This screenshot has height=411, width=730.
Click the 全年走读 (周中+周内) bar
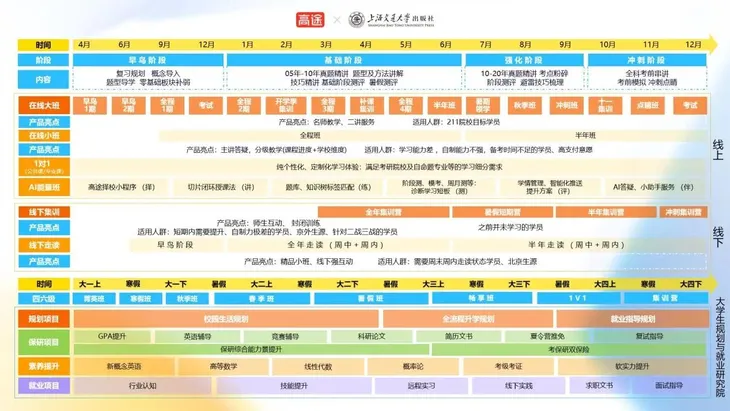pyautogui.click(x=336, y=245)
